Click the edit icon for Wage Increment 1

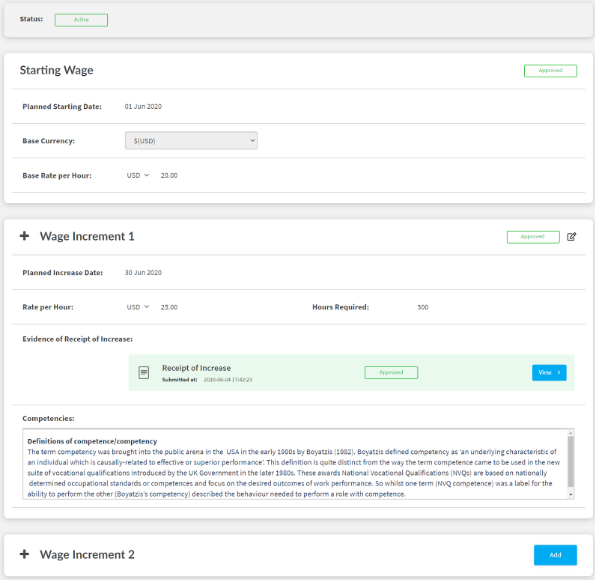coord(571,237)
